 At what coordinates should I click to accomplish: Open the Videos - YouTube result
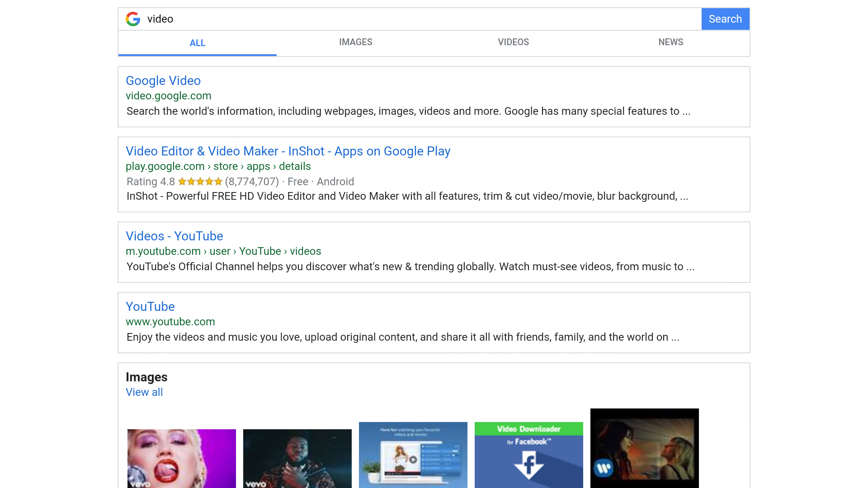coord(174,236)
